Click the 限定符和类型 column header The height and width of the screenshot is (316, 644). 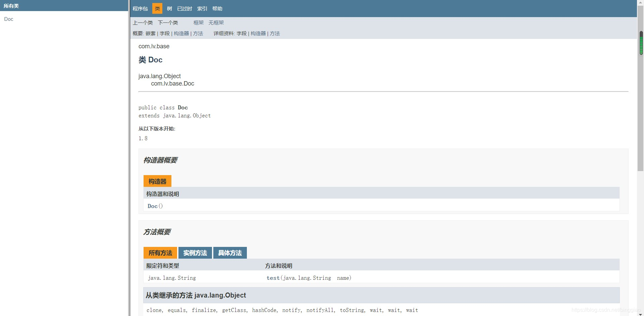tap(163, 266)
